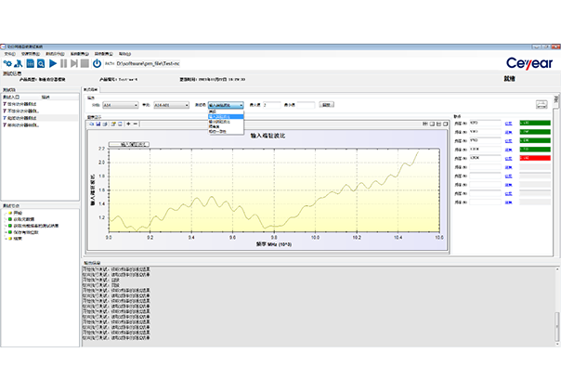Click the gray Stop square in the toolbar
This screenshot has height=392, width=561.
point(85,64)
